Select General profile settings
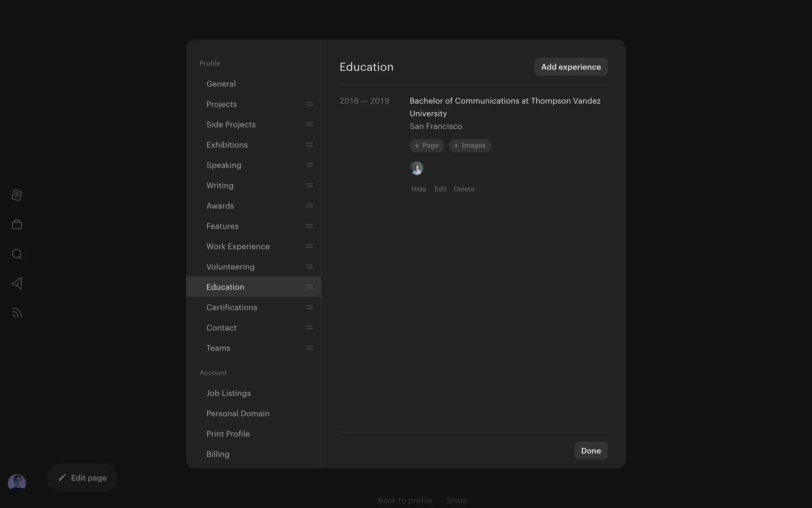 click(x=221, y=84)
